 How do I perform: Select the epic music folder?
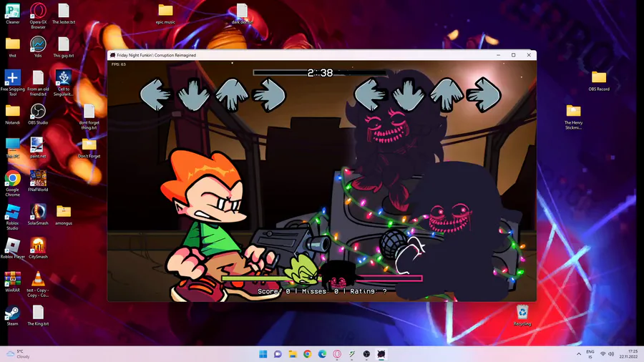pyautogui.click(x=165, y=14)
